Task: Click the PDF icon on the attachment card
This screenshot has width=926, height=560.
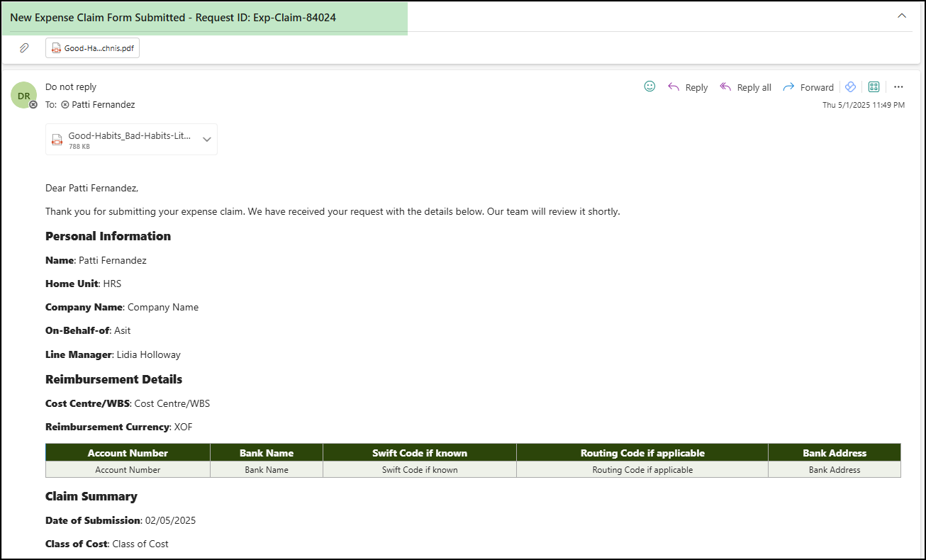Action: click(56, 47)
